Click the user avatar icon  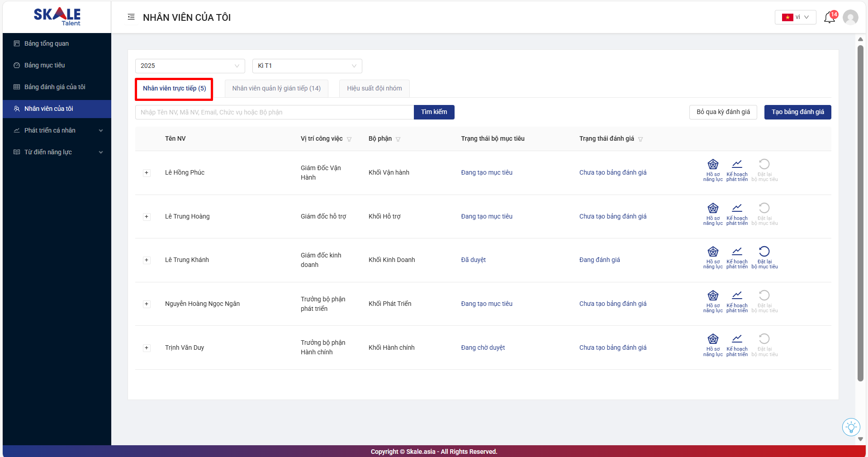(850, 18)
